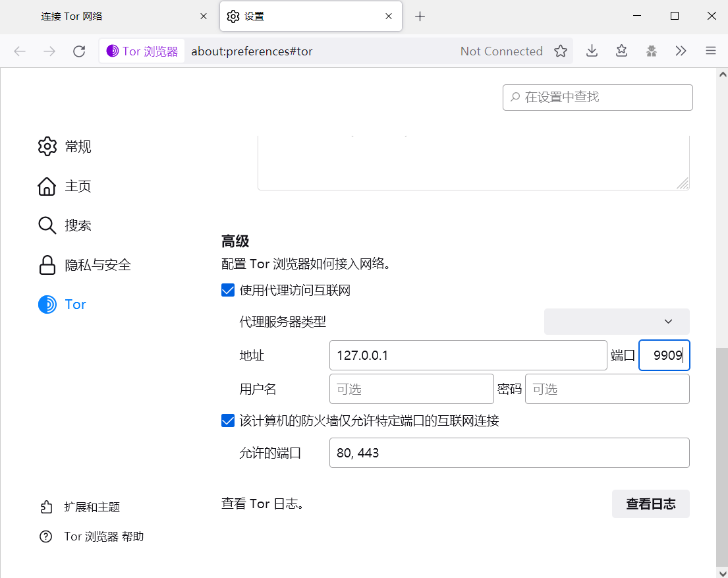Open 扩展和主题 page
Screen dimensions: 728x578
[80, 507]
